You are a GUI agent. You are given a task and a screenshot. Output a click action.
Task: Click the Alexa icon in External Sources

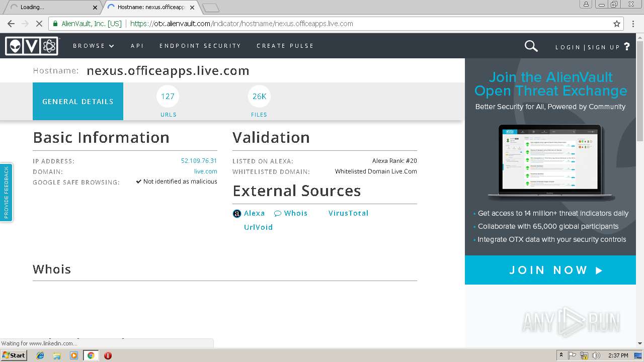tap(237, 214)
